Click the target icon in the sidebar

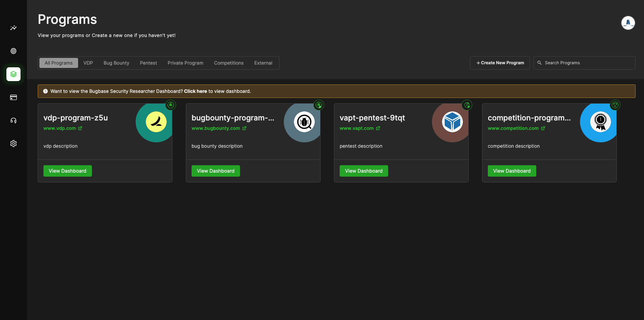tap(13, 51)
